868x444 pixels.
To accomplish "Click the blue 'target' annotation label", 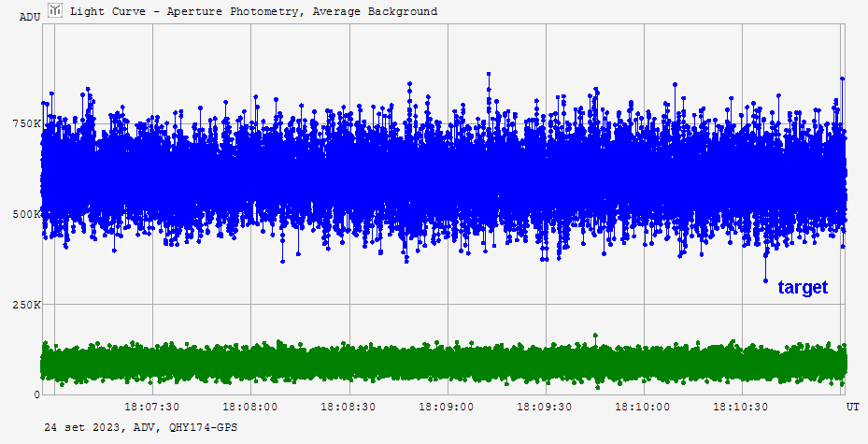I will (803, 287).
